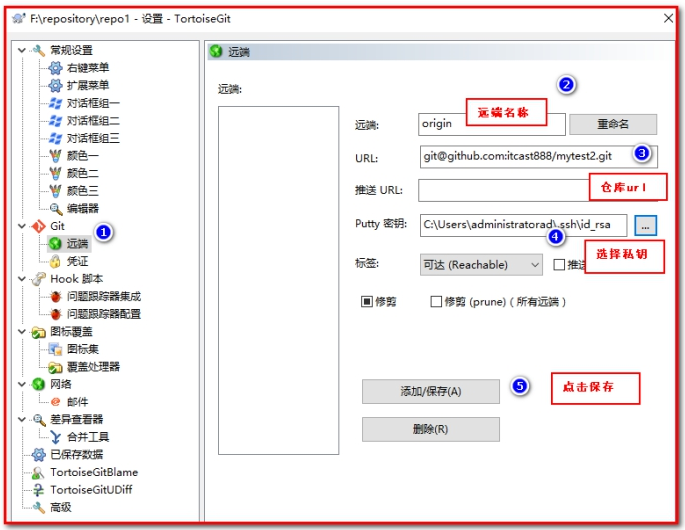Click the 添加/保存(A) button
The height and width of the screenshot is (530, 685).
coord(431,391)
